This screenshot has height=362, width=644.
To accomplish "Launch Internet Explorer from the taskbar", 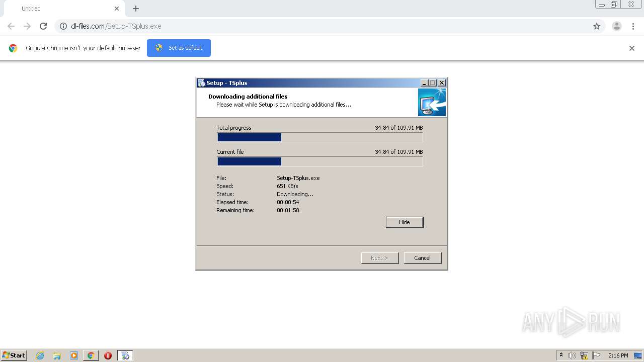I will pos(40,355).
